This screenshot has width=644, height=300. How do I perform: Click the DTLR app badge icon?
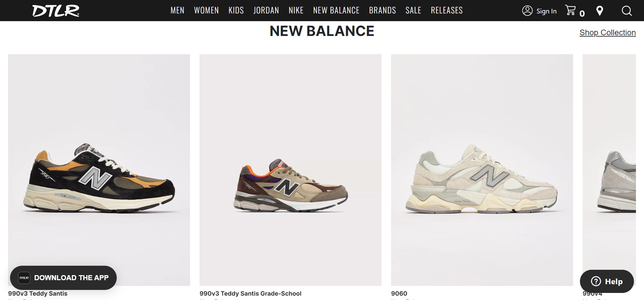click(x=24, y=278)
